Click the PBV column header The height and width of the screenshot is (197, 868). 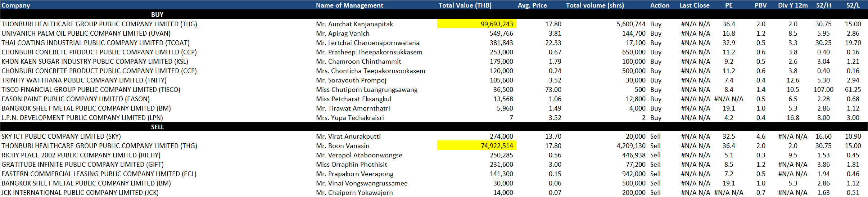click(761, 5)
